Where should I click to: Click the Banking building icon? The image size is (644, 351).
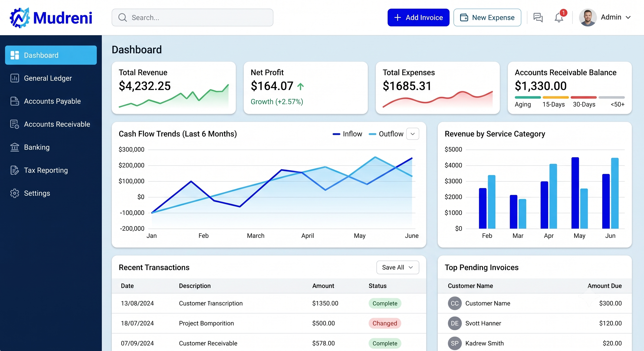(x=15, y=147)
